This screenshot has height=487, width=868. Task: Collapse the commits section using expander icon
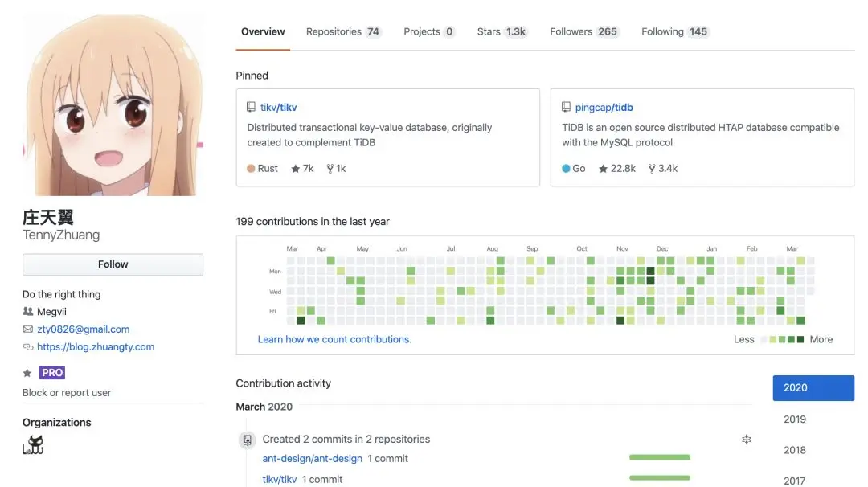pyautogui.click(x=746, y=440)
